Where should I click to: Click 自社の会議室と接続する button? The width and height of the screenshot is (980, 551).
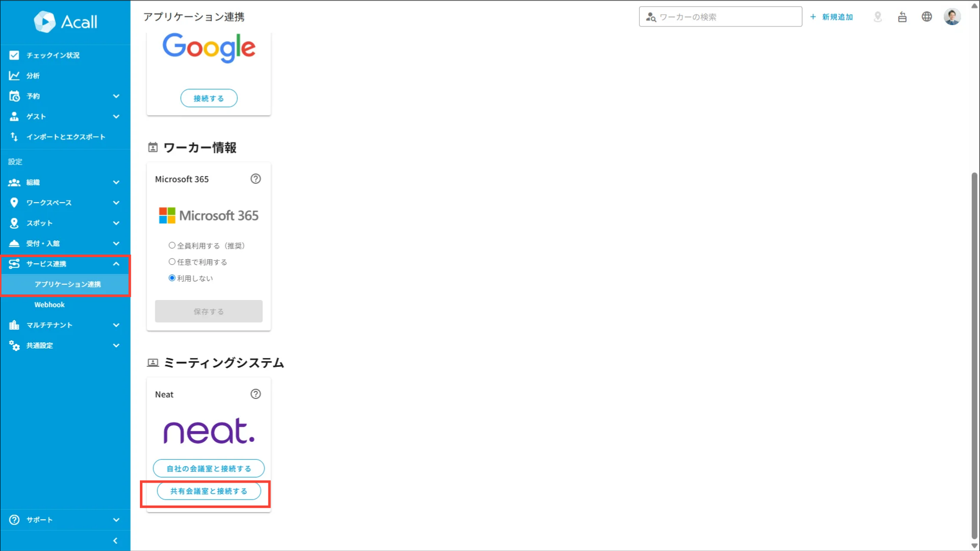coord(209,468)
